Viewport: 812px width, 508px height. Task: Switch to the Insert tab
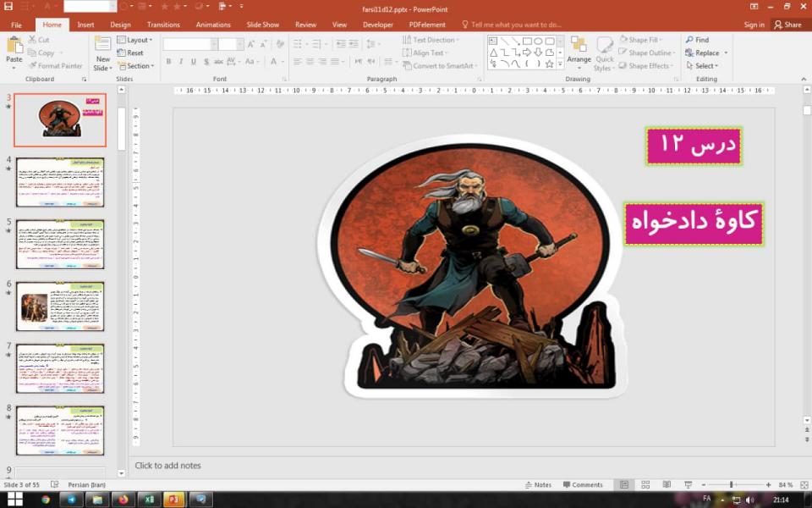(86, 25)
